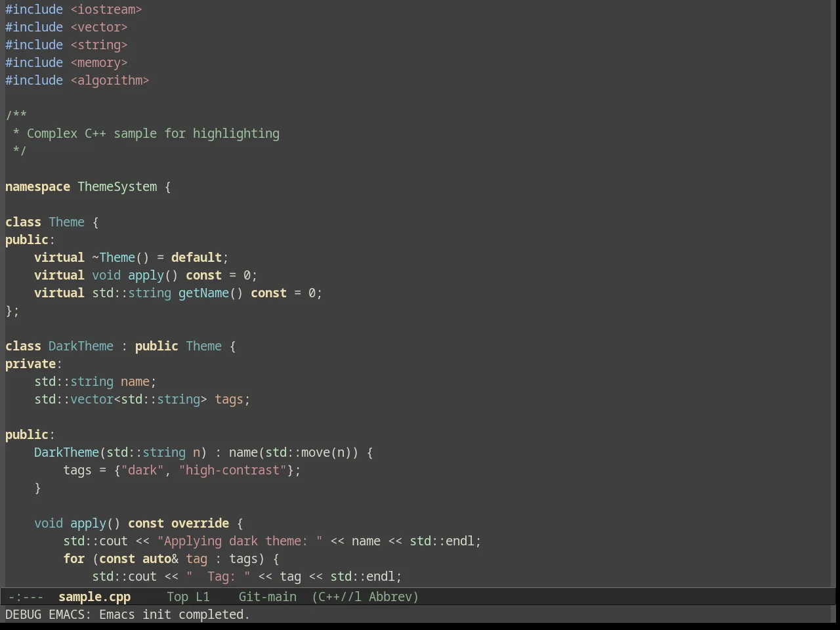Click 'Theme' in 'class Theme {'
840x630 pixels.
[66, 222]
